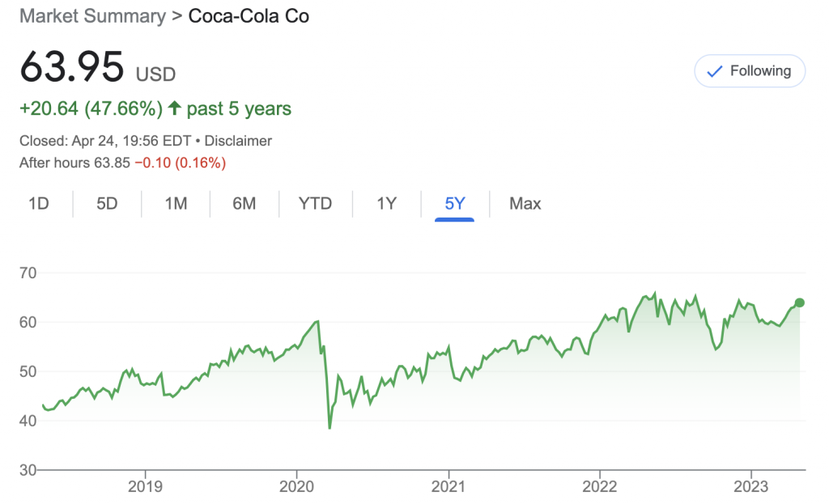The image size is (829, 504).
Task: Switch to the 1M range tab
Action: pyautogui.click(x=176, y=203)
